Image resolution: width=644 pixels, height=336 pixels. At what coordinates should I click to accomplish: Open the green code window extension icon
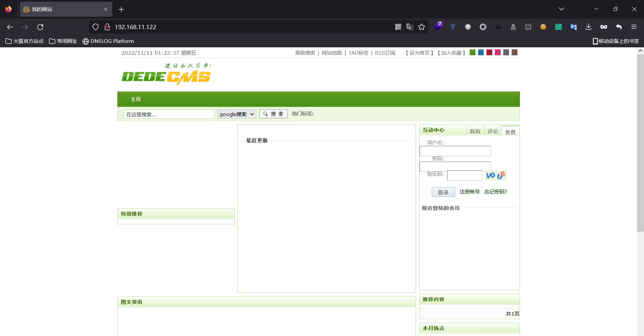coord(558,27)
